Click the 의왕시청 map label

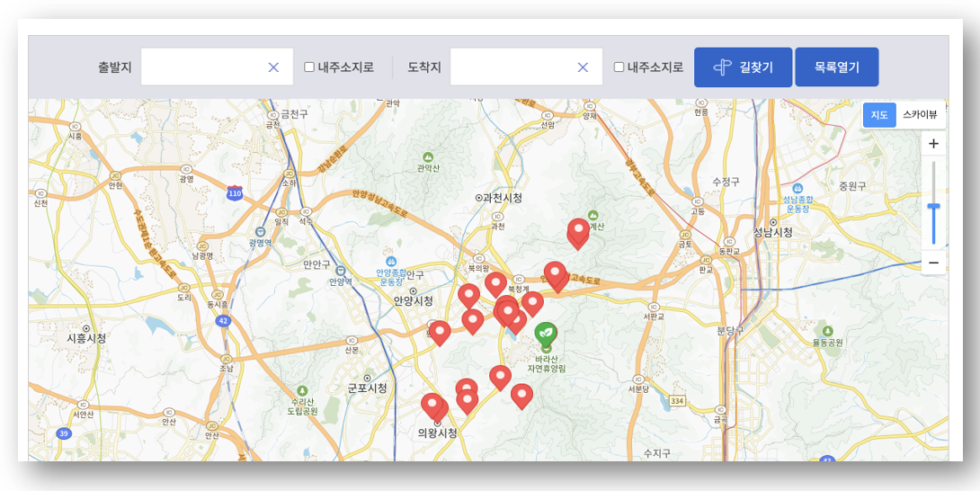click(438, 433)
